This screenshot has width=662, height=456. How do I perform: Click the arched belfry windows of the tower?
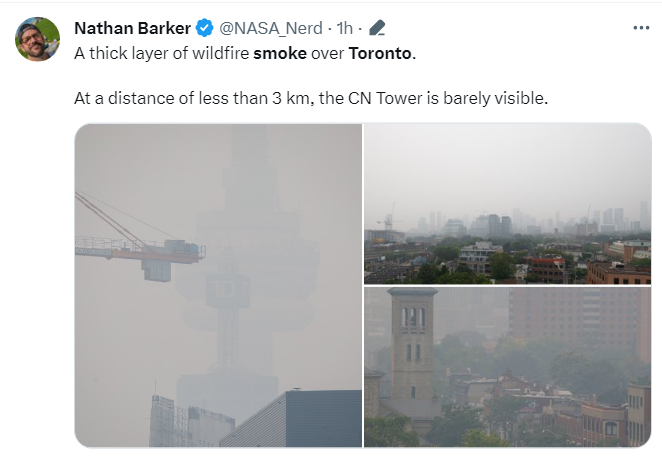412,317
